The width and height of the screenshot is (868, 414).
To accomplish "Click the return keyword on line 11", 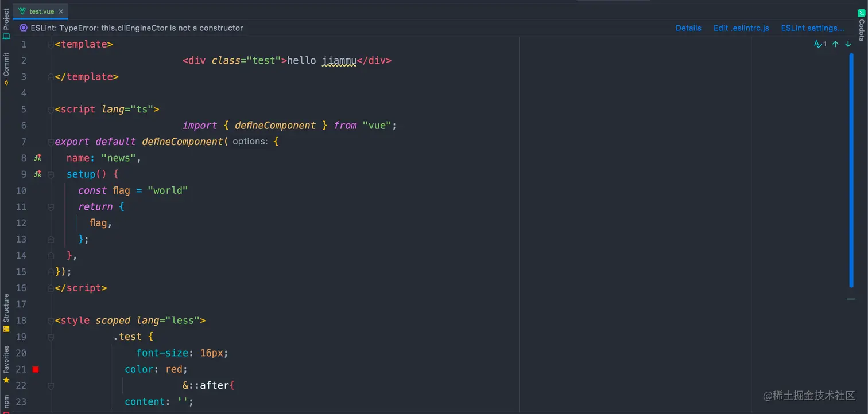I will (x=95, y=206).
